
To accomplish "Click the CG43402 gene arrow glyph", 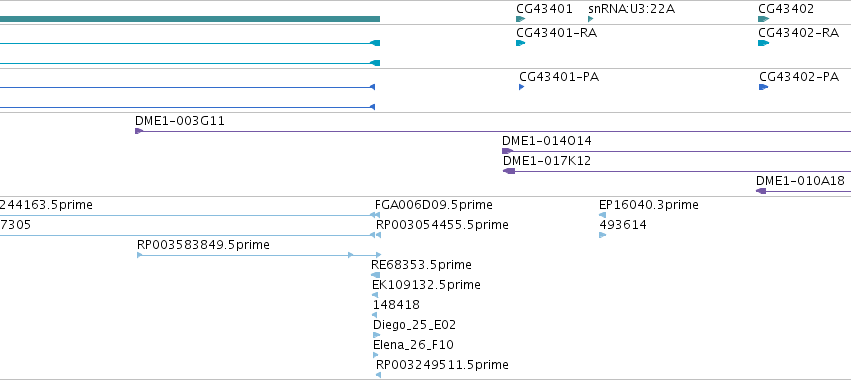I will pos(764,19).
